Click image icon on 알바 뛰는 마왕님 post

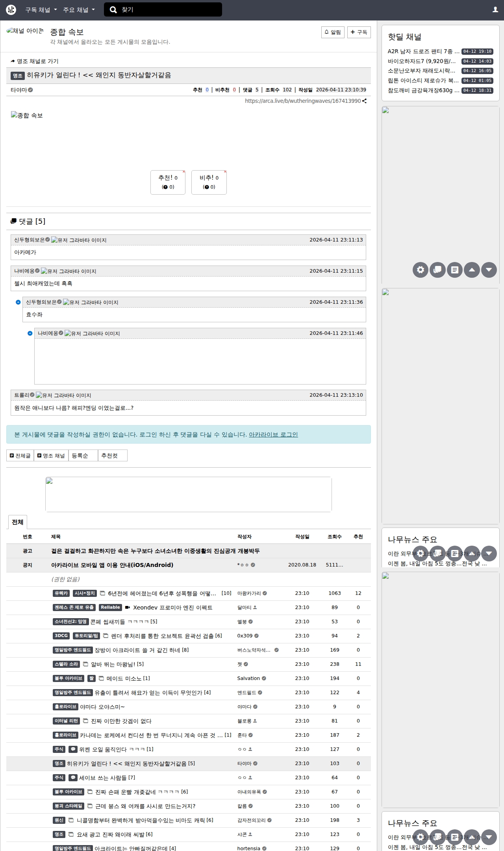pos(85,664)
